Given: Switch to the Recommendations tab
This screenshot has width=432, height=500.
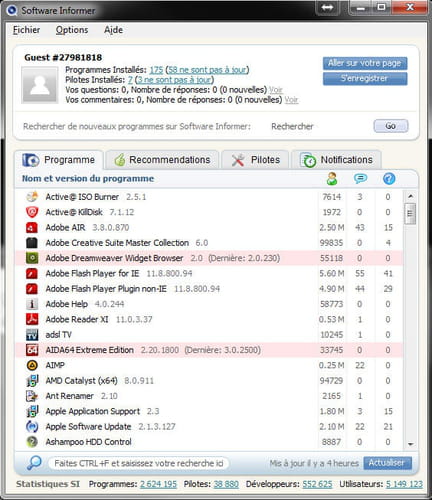Looking at the screenshot, I should pos(162,160).
